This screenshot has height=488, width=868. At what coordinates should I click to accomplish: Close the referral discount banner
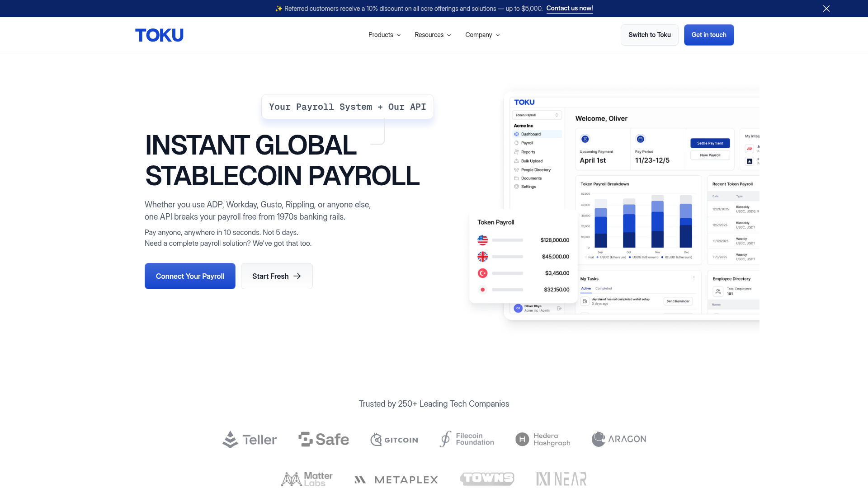[x=826, y=9]
